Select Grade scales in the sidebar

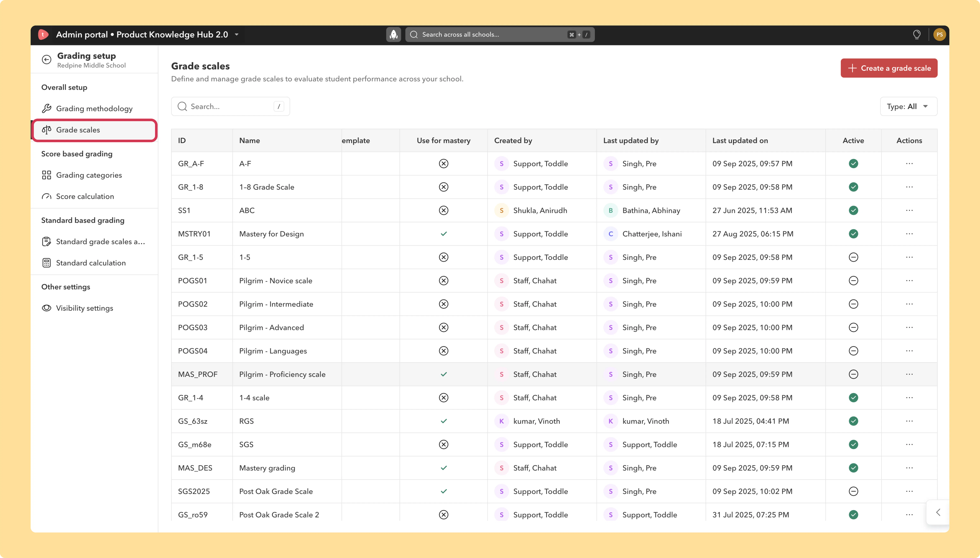(x=94, y=130)
